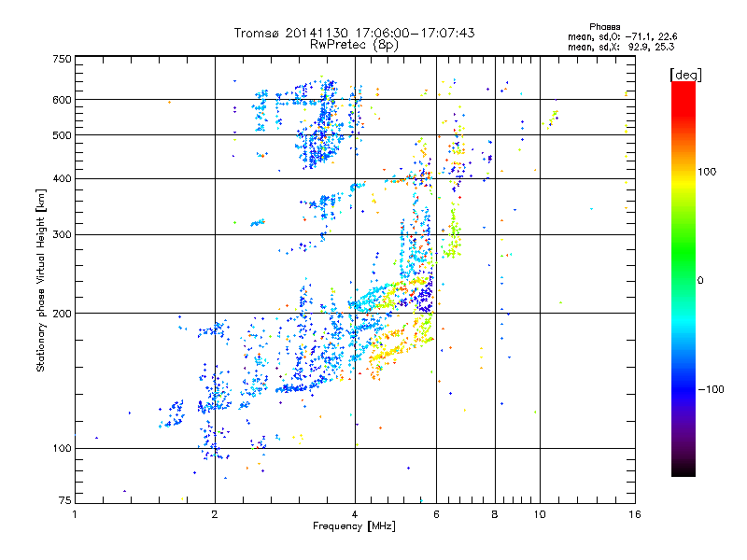The width and height of the screenshot is (747, 560).
Task: Click the 'Frequency [MHz]' axis label
Action: tap(354, 526)
